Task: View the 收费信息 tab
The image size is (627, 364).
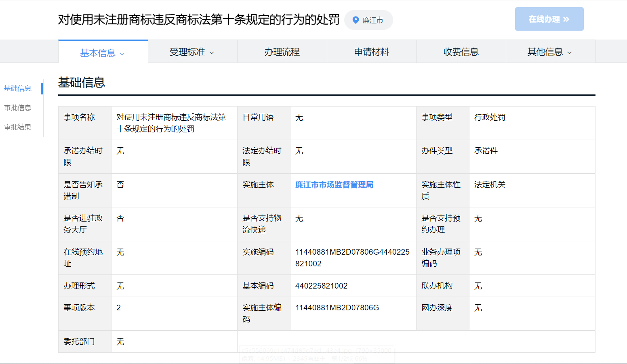Action: (461, 52)
